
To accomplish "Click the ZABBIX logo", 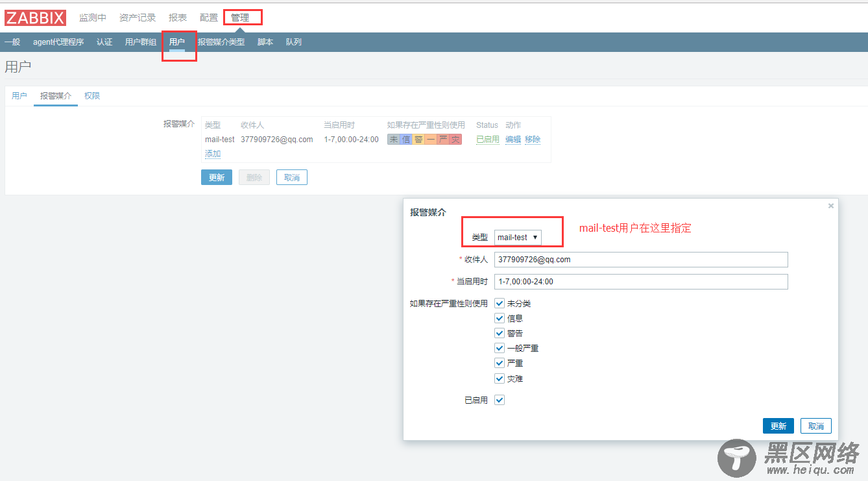I will point(35,18).
